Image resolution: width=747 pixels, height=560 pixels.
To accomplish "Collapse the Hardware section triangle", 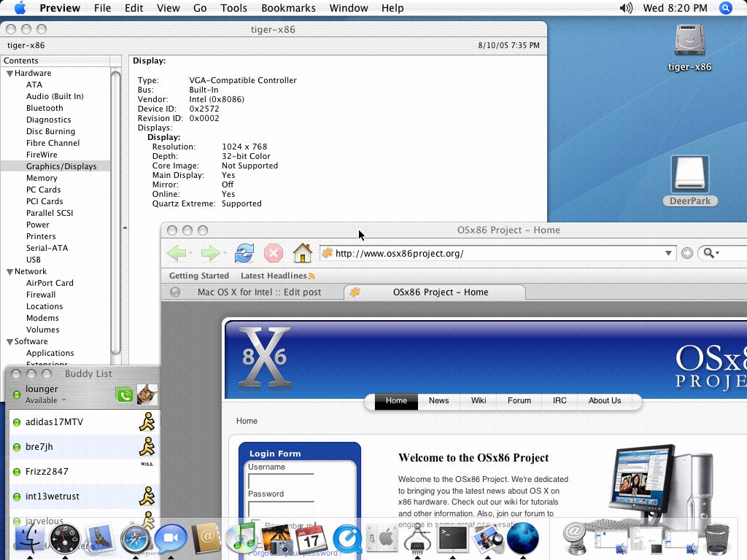I will [x=9, y=74].
